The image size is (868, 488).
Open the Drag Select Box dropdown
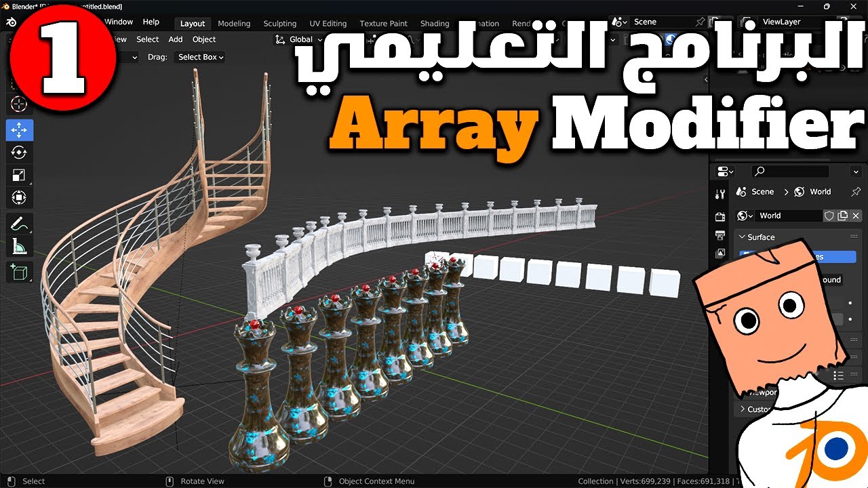(x=200, y=57)
